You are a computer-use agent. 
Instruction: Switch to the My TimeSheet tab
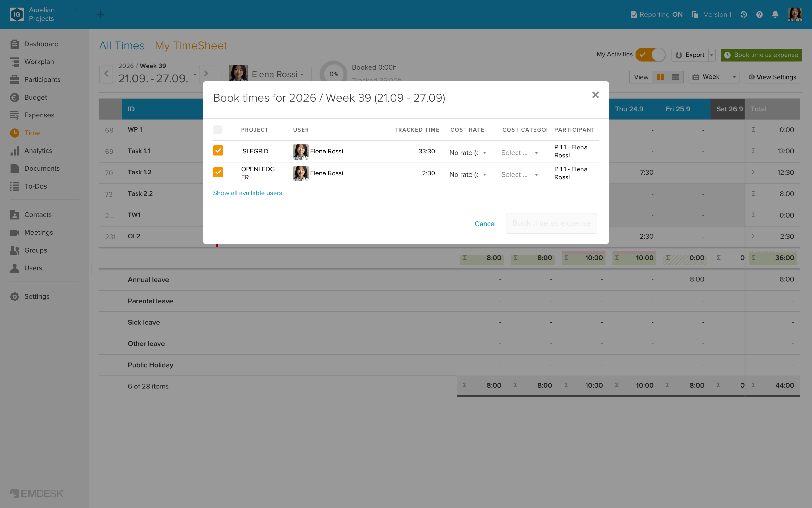[191, 46]
